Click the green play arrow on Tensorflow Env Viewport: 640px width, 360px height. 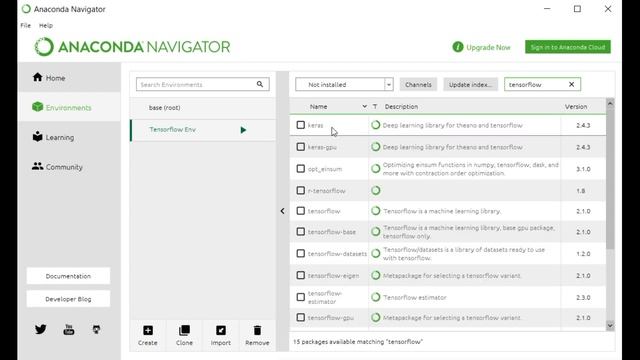pos(243,130)
